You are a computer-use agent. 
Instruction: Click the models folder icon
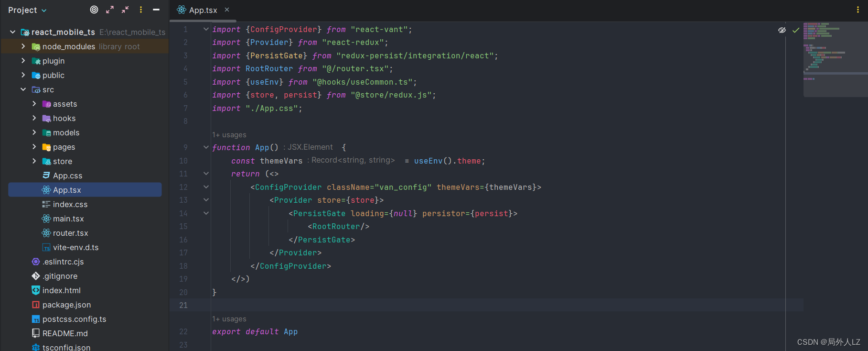(46, 132)
